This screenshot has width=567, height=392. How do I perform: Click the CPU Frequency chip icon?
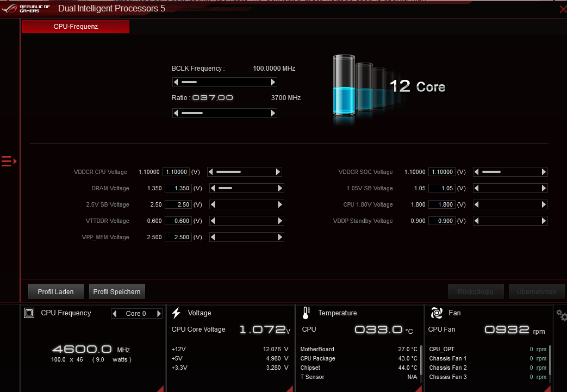tap(29, 313)
